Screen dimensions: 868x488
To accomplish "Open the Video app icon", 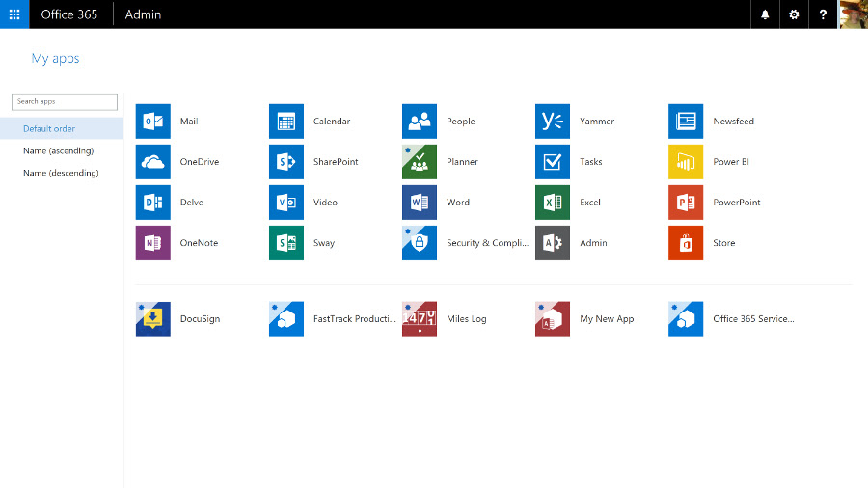I will pyautogui.click(x=286, y=203).
